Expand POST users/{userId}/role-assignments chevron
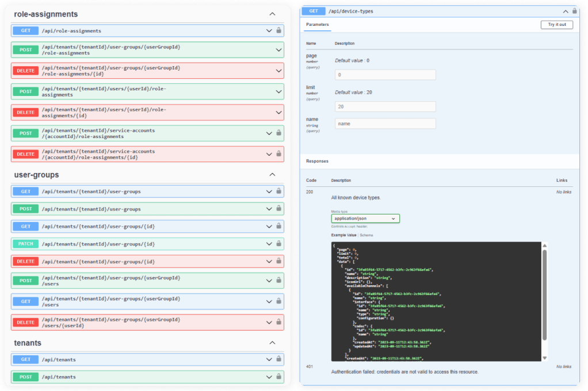588x391 pixels. click(278, 91)
